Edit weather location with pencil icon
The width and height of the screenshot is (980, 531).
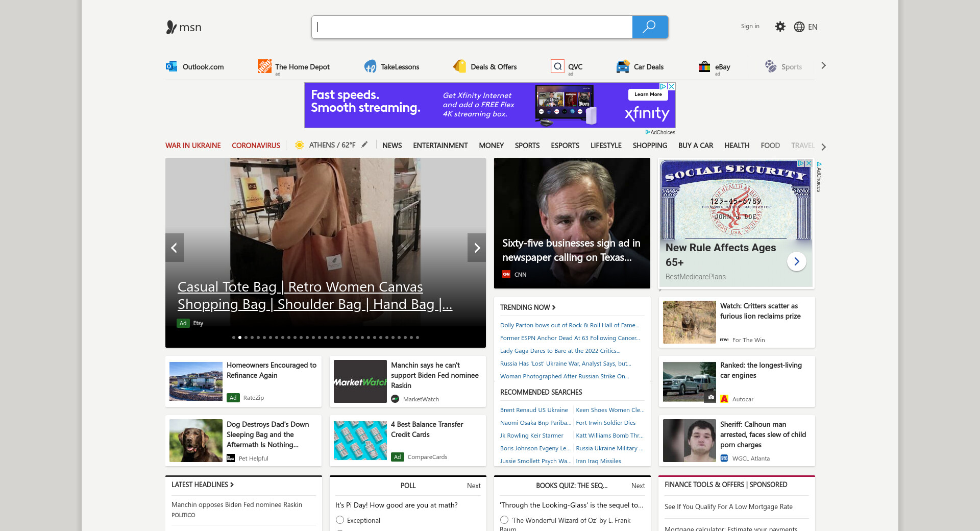pos(364,145)
